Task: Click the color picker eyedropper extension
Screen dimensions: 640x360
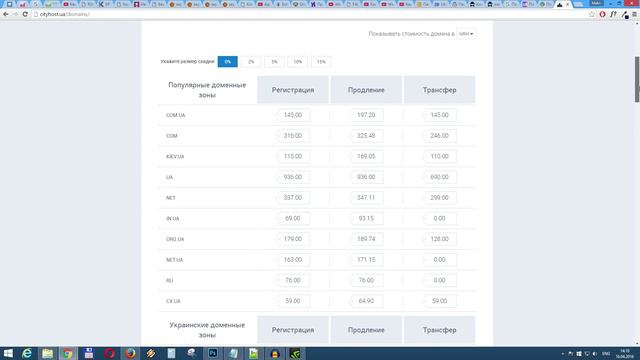Action: (x=625, y=15)
